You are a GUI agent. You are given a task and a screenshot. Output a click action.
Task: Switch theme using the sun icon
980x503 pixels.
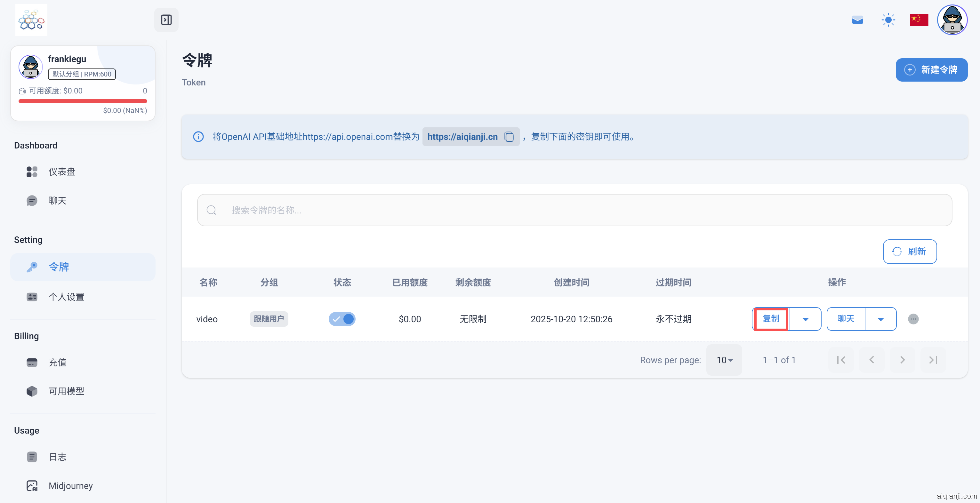click(888, 20)
